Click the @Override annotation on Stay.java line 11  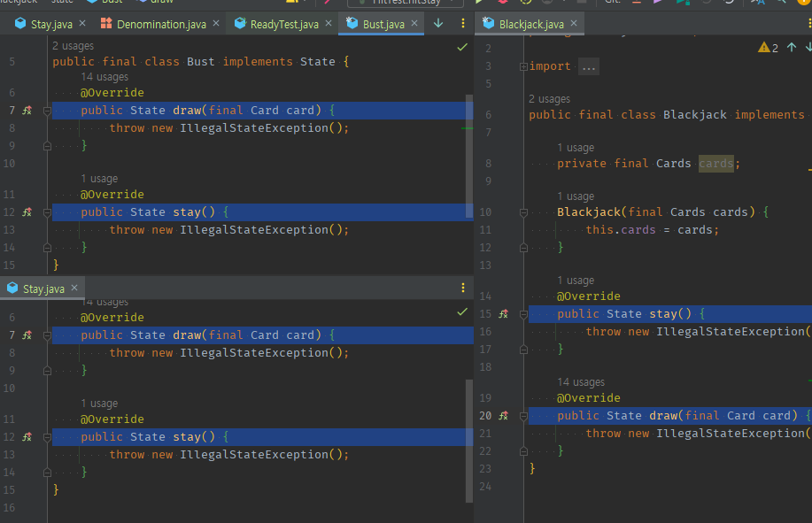[x=112, y=419]
